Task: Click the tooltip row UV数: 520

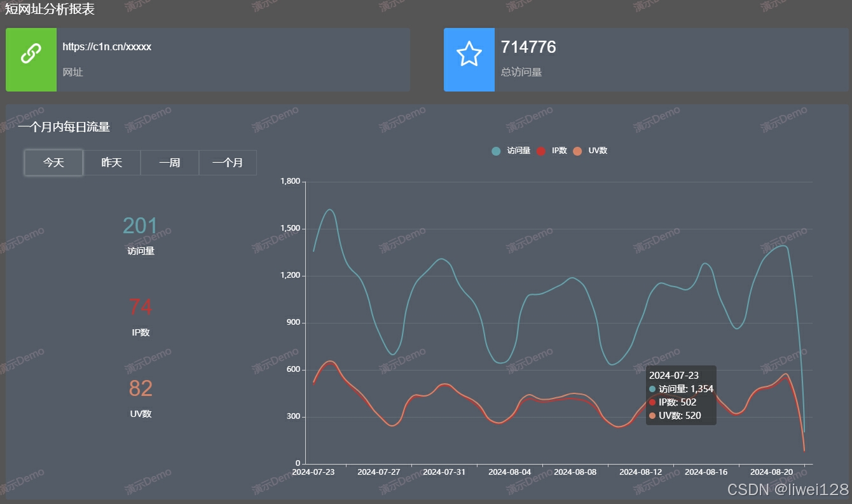Action: pyautogui.click(x=675, y=416)
